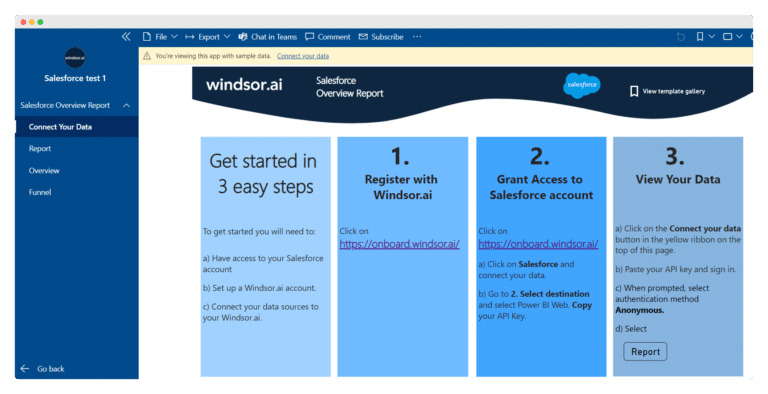Screen dimensions: 768x394
Task: Click Go back text
Action: pyautogui.click(x=50, y=369)
